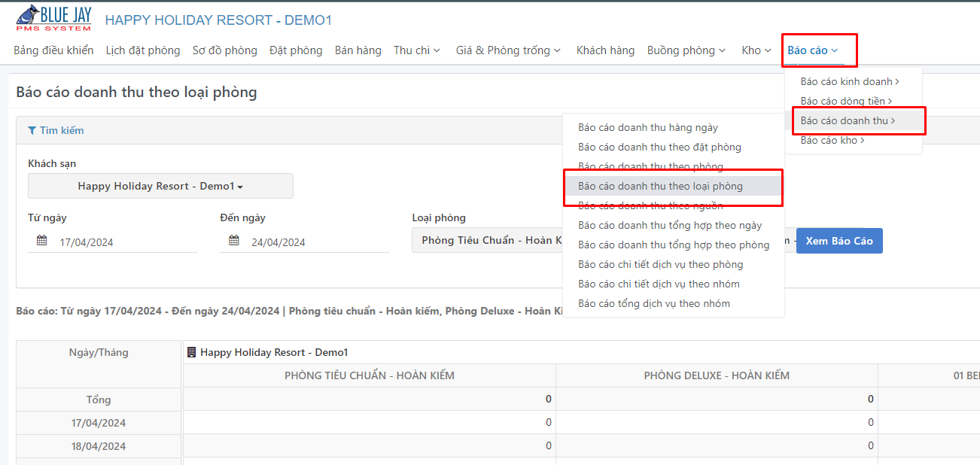980x465 pixels.
Task: Open Báo cáo chi tiết dịch vụ theo nhóm
Action: tap(659, 284)
